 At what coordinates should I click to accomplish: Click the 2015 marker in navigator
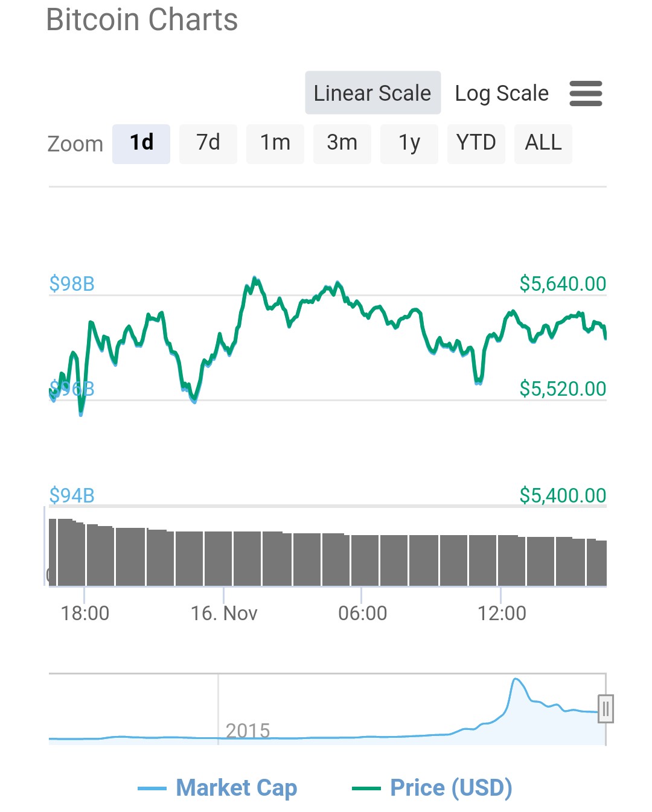[248, 731]
